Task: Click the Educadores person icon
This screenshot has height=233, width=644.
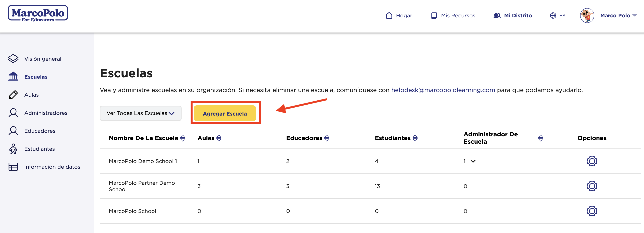Action: pos(13,131)
